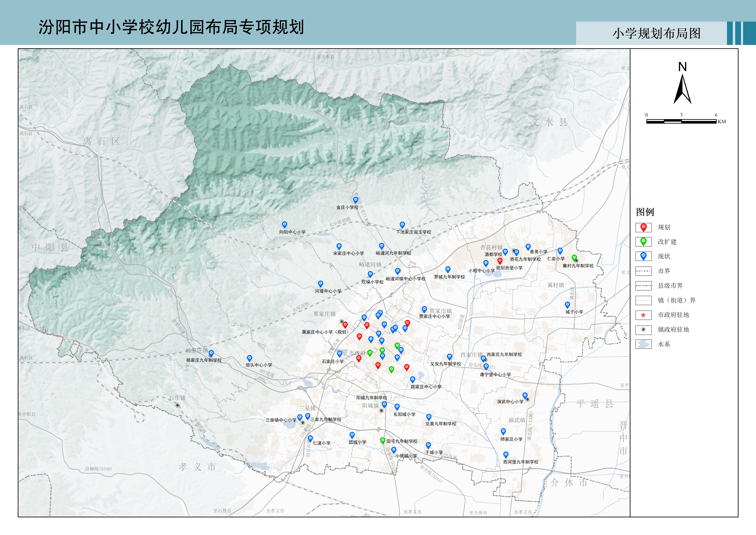The image size is (756, 535).
Task: Select the 垣头中心小学 map marker
Action: [x=249, y=358]
